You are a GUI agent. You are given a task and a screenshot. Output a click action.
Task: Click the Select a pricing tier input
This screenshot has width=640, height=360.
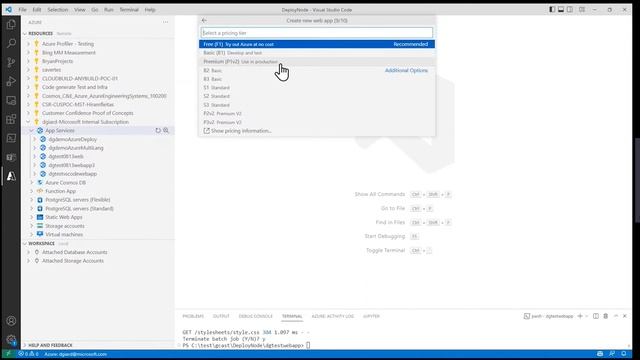click(x=317, y=33)
